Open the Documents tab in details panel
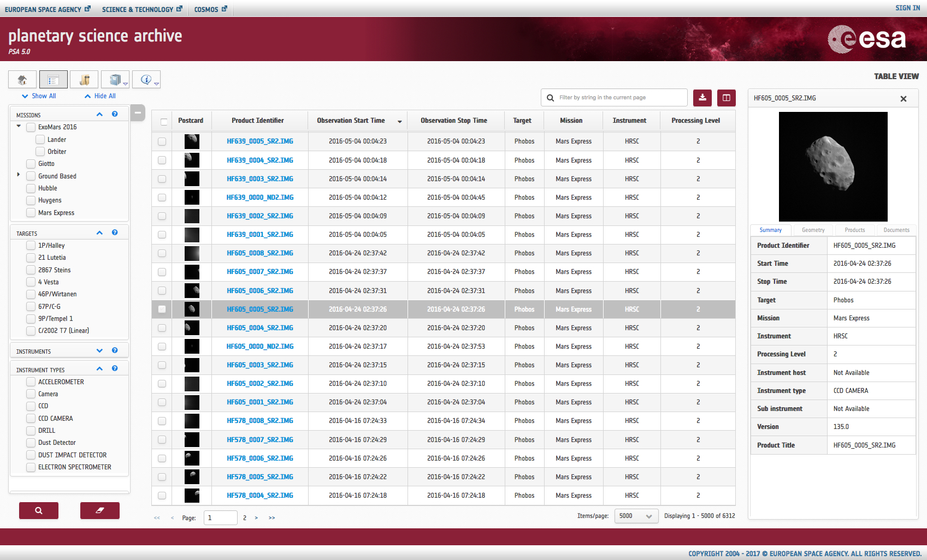Viewport: 927px width, 560px height. (896, 230)
